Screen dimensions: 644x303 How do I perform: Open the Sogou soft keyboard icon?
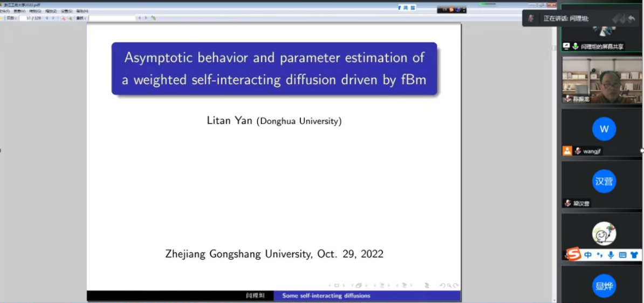(x=622, y=255)
